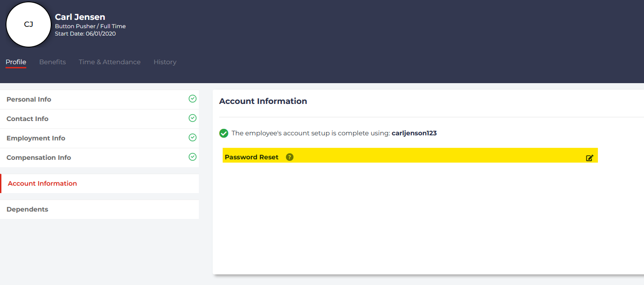The height and width of the screenshot is (285, 644).
Task: Click the account setup complete checkmark icon
Action: [224, 133]
